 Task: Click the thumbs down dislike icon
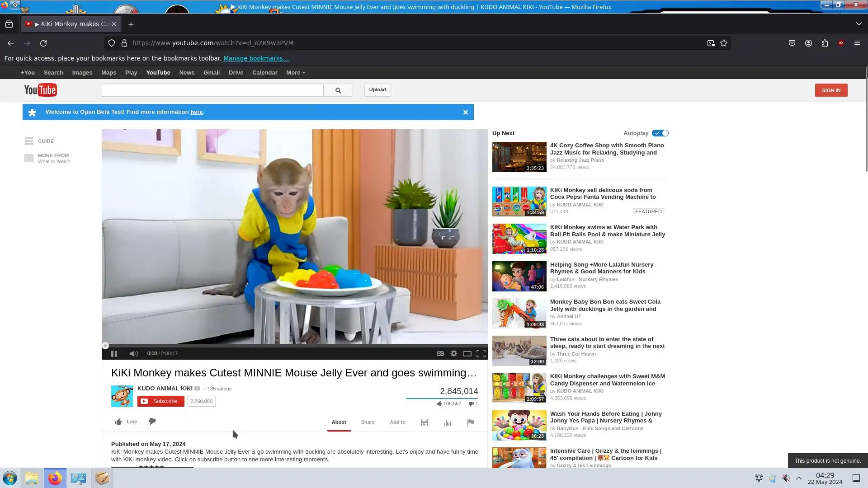click(x=152, y=422)
